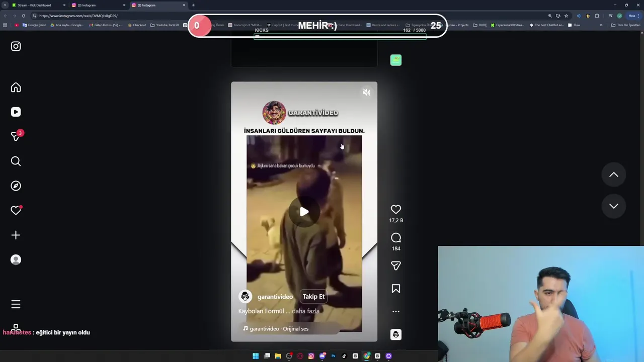
Task: Open the 'Youtube 3ncü PK' bookmark folder
Action: coord(165,25)
